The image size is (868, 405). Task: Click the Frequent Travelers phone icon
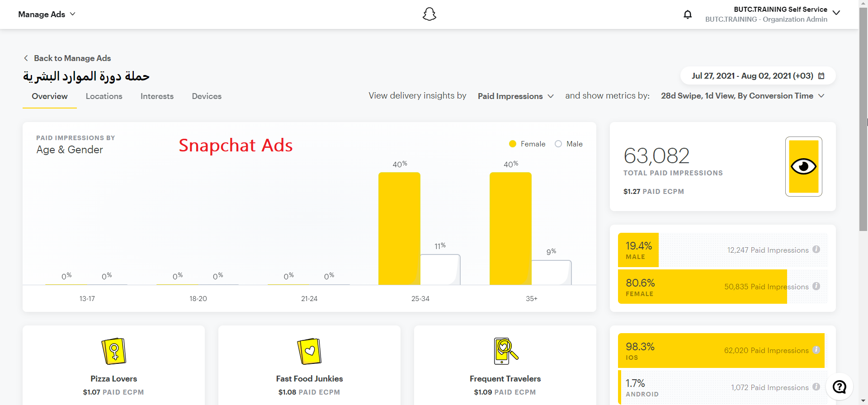(x=505, y=351)
